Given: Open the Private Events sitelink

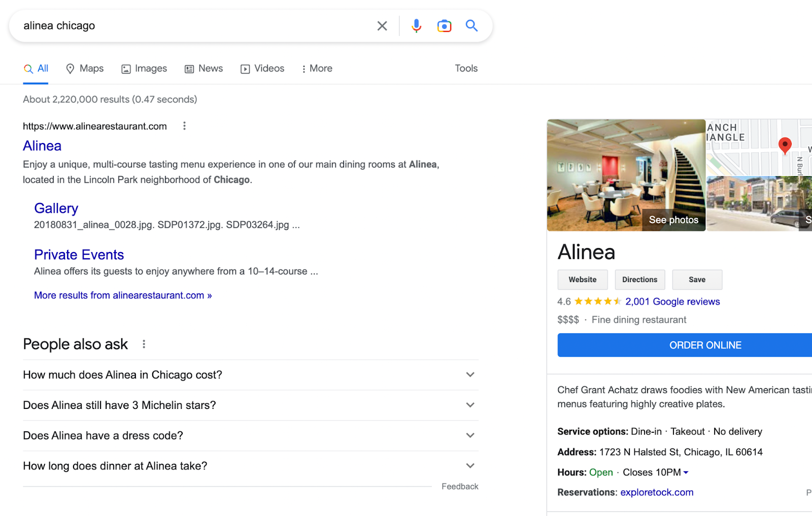Looking at the screenshot, I should coord(79,255).
